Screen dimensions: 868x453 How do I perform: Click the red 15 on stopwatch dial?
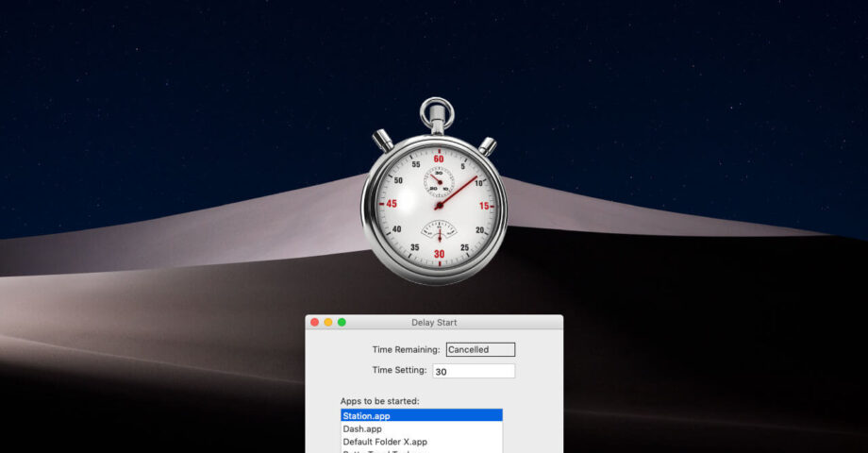click(x=485, y=205)
